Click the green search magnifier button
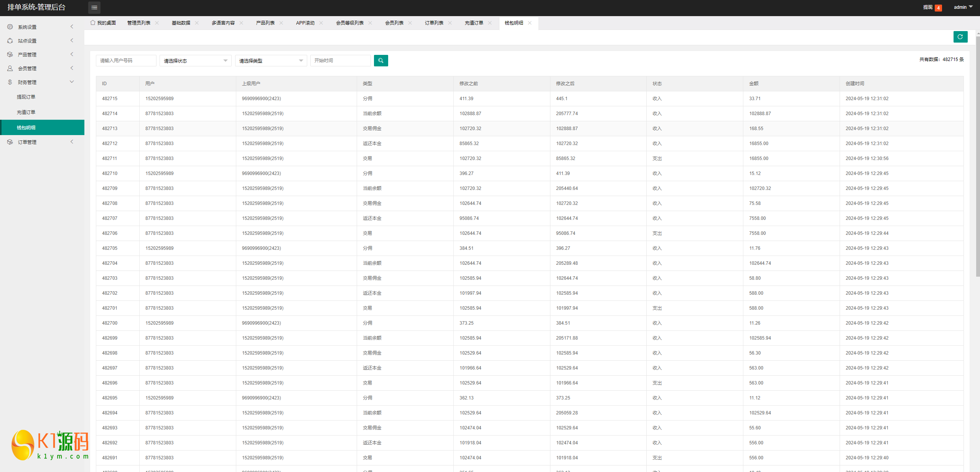 pos(380,61)
